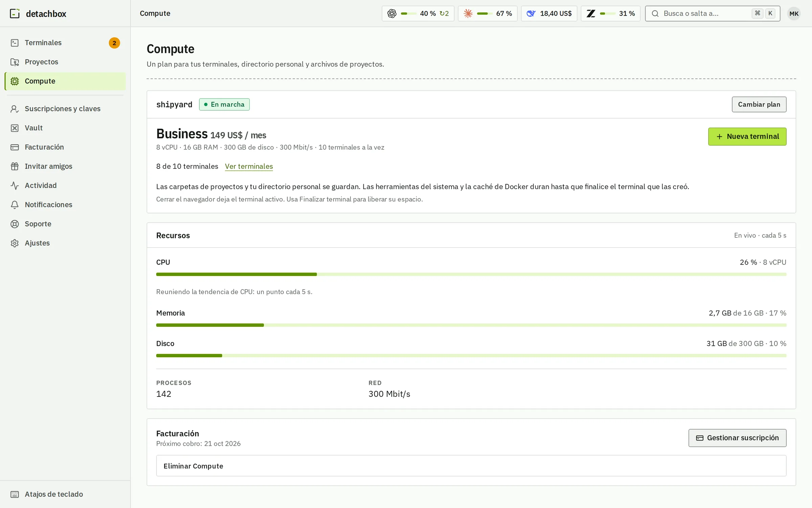Screen dimensions: 812x508
Task: Click the Invitar amigos gift icon
Action: coord(15,166)
